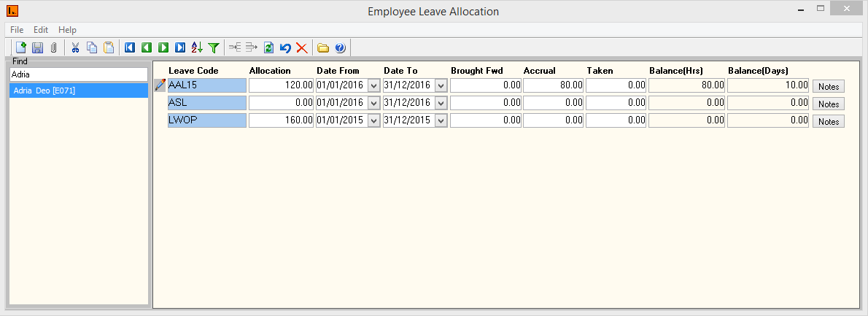Click the scissors Cut icon
Viewport: 868px width, 316px height.
click(75, 47)
